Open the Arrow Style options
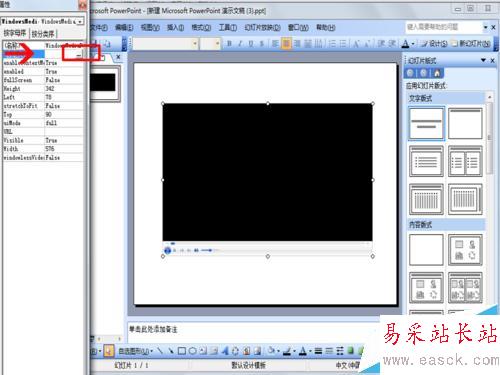The height and width of the screenshot is (375, 500). point(340,351)
